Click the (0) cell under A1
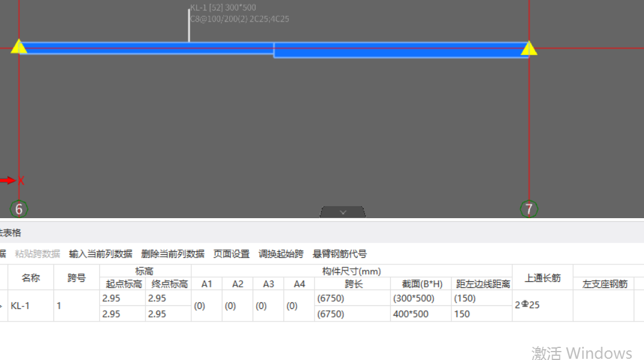The width and height of the screenshot is (644, 360). (x=207, y=306)
